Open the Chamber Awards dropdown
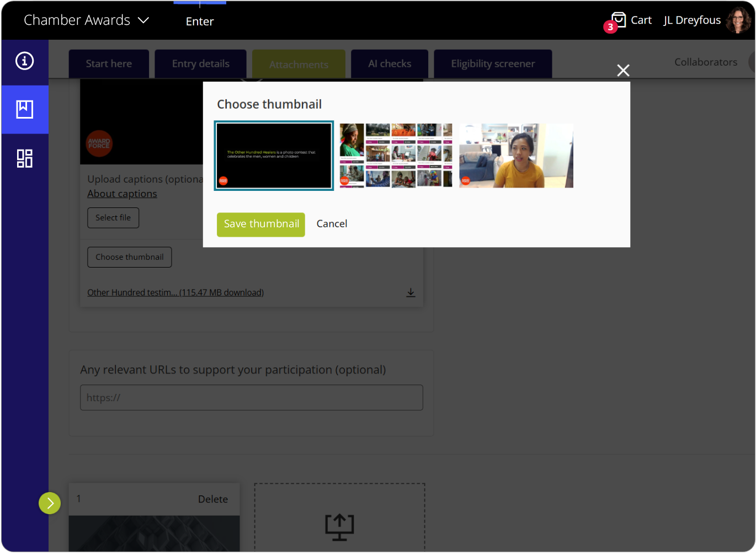The image size is (756, 555). pyautogui.click(x=86, y=20)
